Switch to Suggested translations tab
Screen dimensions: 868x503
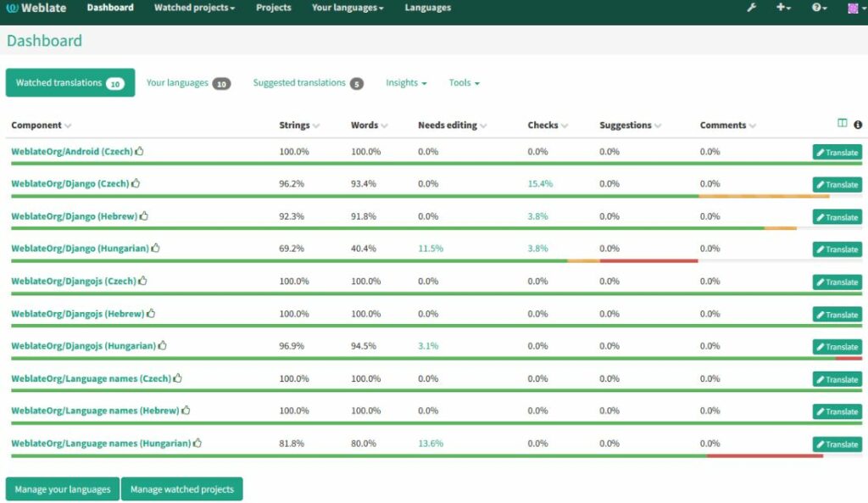pyautogui.click(x=309, y=82)
